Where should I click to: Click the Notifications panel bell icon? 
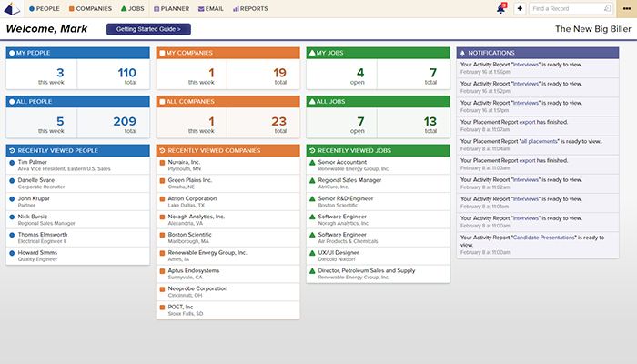click(464, 53)
